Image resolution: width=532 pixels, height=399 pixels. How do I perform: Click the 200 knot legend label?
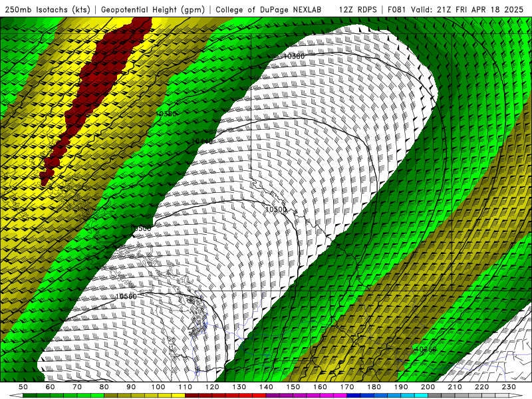point(428,387)
